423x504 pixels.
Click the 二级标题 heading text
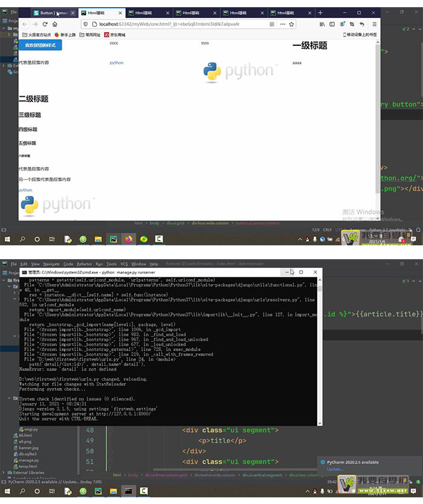pos(33,99)
